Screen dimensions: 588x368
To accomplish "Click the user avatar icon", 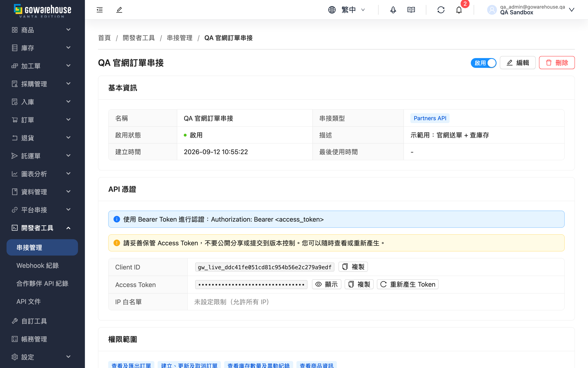I will pos(492,10).
